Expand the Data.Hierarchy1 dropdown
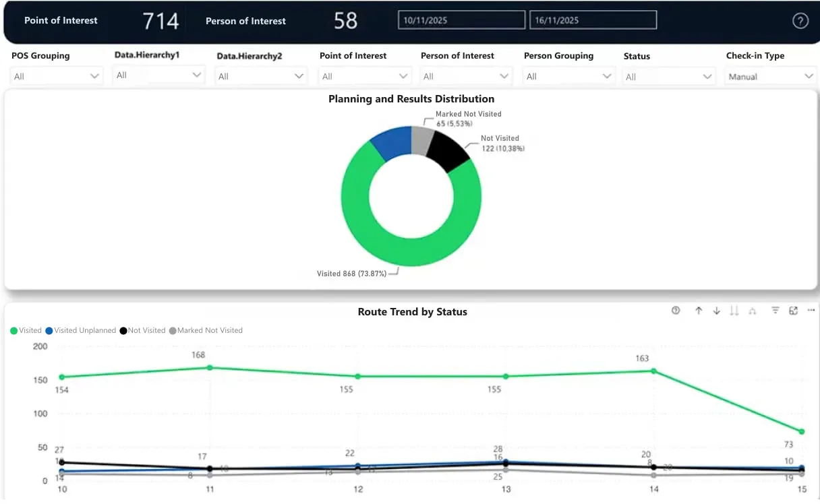Image resolution: width=820 pixels, height=504 pixels. (x=159, y=75)
